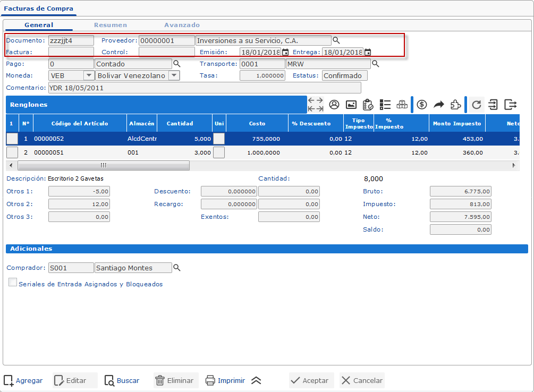Click the dollar sign icon in Renglones toolbar
The height and width of the screenshot is (392, 534).
422,105
